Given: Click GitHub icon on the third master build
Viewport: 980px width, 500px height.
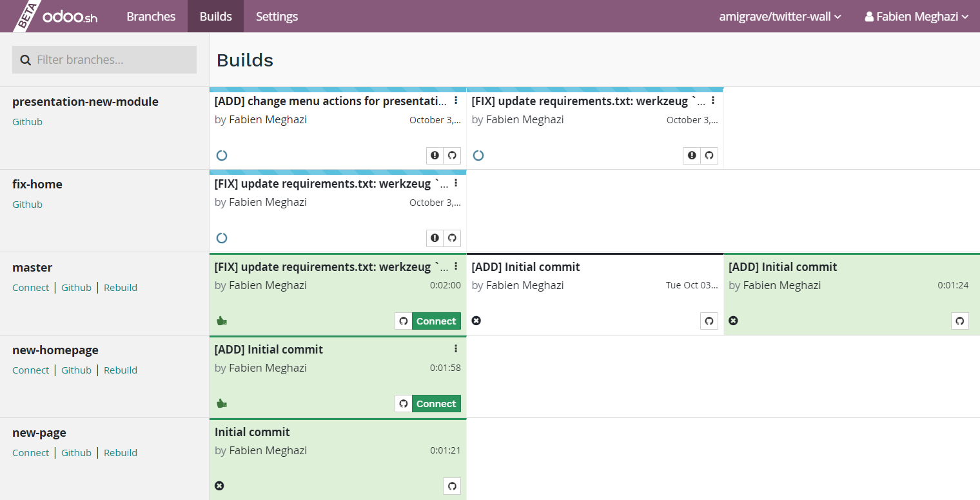Looking at the screenshot, I should [x=959, y=321].
